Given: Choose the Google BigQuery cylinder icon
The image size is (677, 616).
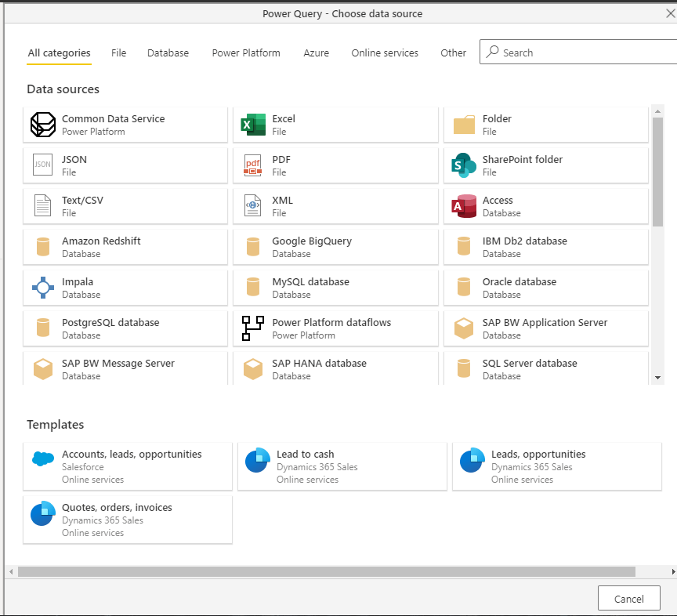Looking at the screenshot, I should coord(253,247).
